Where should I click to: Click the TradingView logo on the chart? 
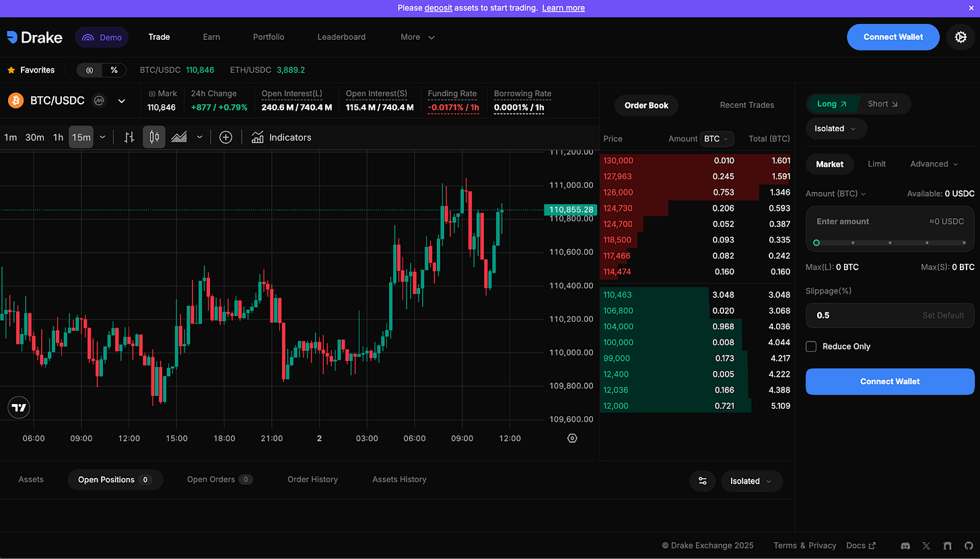click(x=19, y=407)
